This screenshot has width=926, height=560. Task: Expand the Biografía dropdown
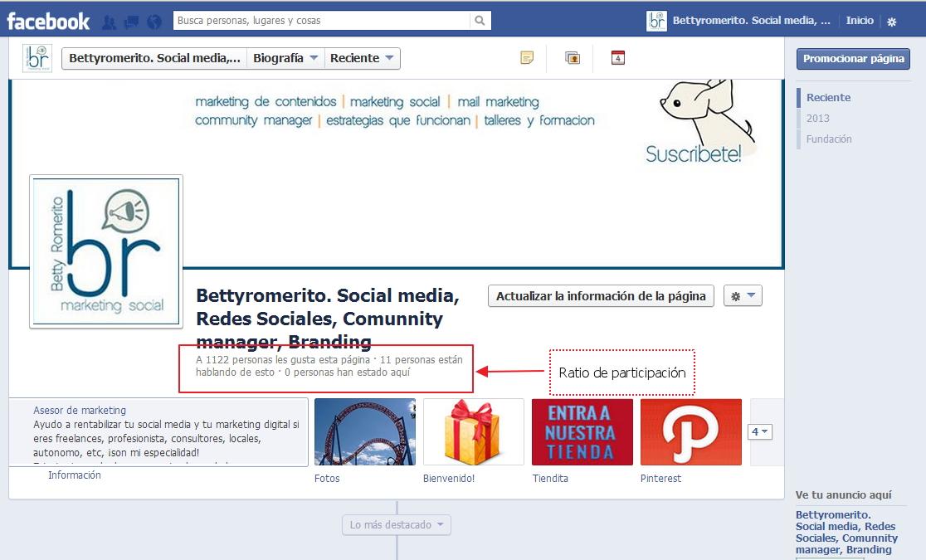coord(285,58)
